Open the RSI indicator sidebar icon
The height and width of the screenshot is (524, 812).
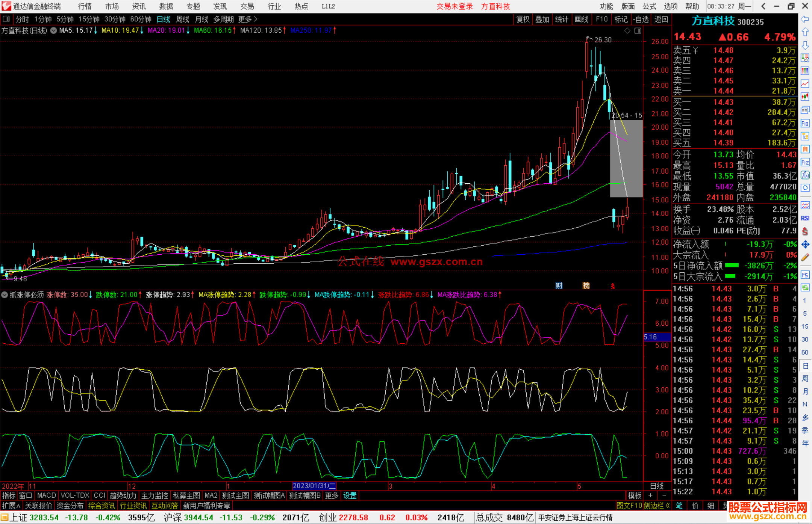(805, 218)
